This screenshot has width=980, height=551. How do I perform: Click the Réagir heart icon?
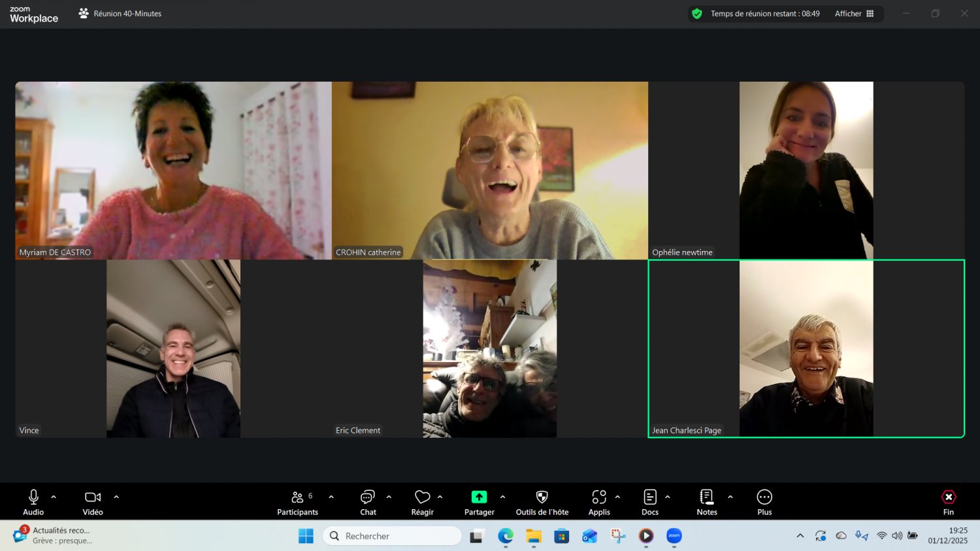(422, 498)
